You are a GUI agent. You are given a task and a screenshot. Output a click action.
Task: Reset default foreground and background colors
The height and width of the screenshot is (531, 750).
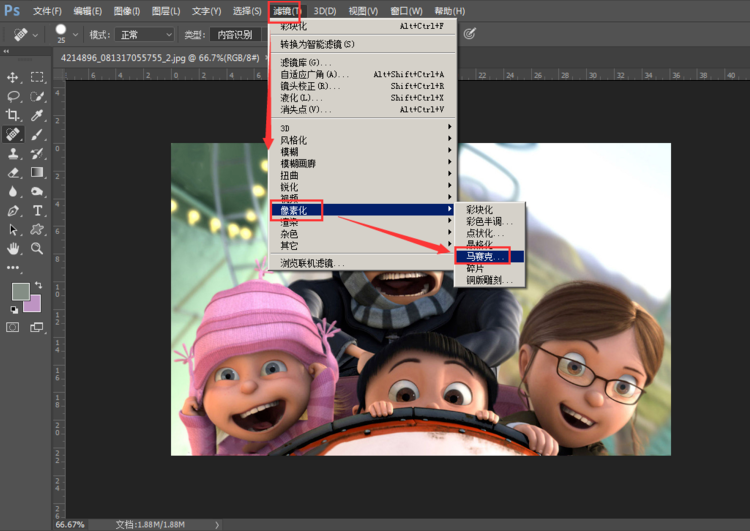14,310
